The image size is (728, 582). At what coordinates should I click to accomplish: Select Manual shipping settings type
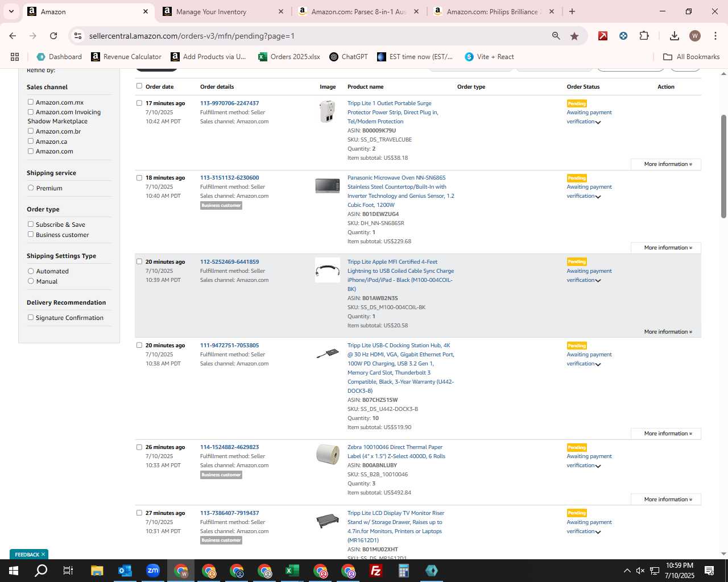coord(31,281)
